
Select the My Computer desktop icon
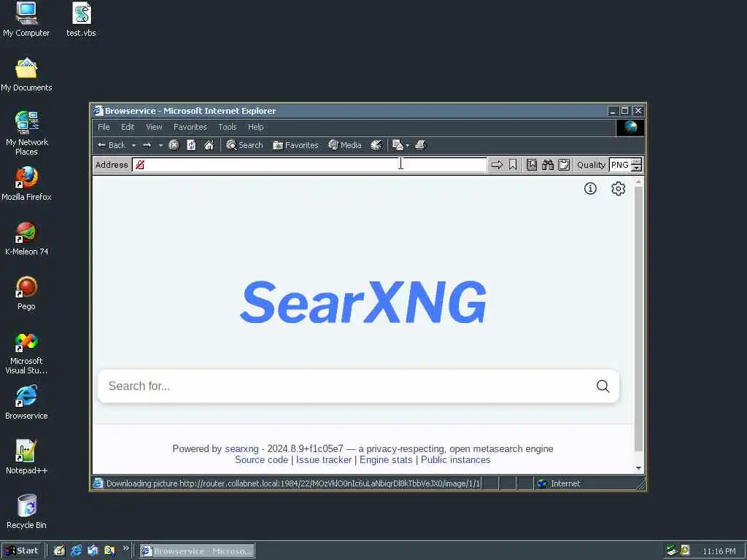point(26,20)
